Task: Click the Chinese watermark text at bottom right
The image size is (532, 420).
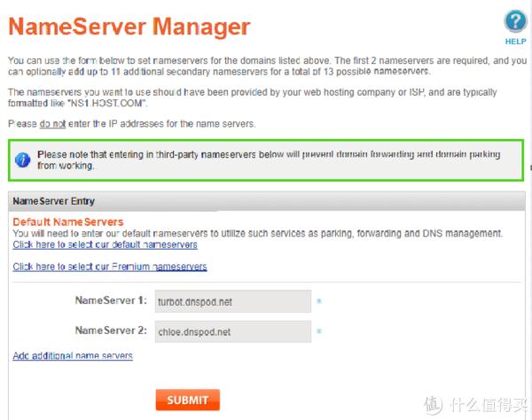Action: [x=489, y=405]
